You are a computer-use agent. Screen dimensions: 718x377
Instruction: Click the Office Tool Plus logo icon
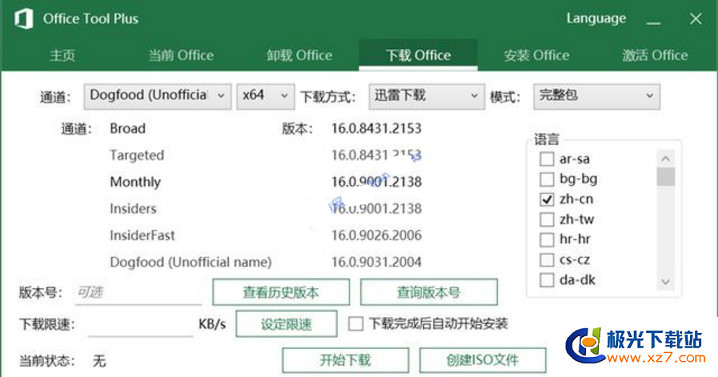[x=24, y=19]
